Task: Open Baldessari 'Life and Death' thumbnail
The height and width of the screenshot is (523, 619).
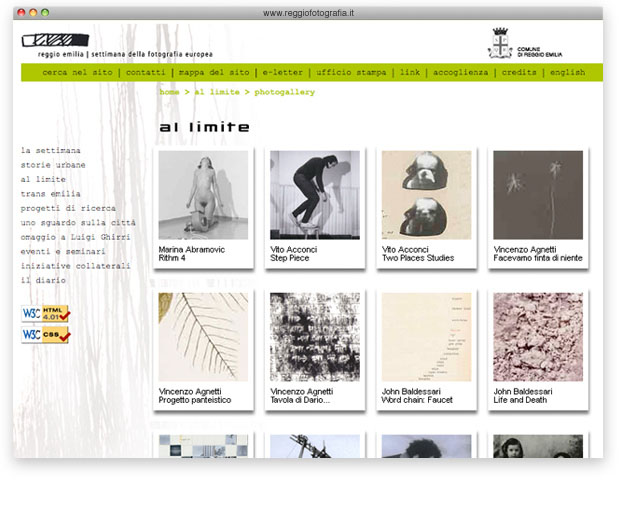Action: tap(538, 337)
